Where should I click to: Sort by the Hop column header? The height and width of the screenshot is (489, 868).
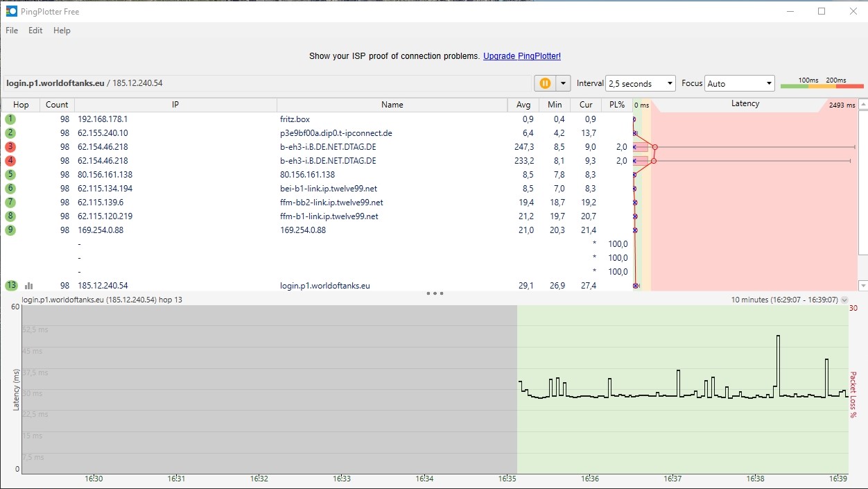21,105
